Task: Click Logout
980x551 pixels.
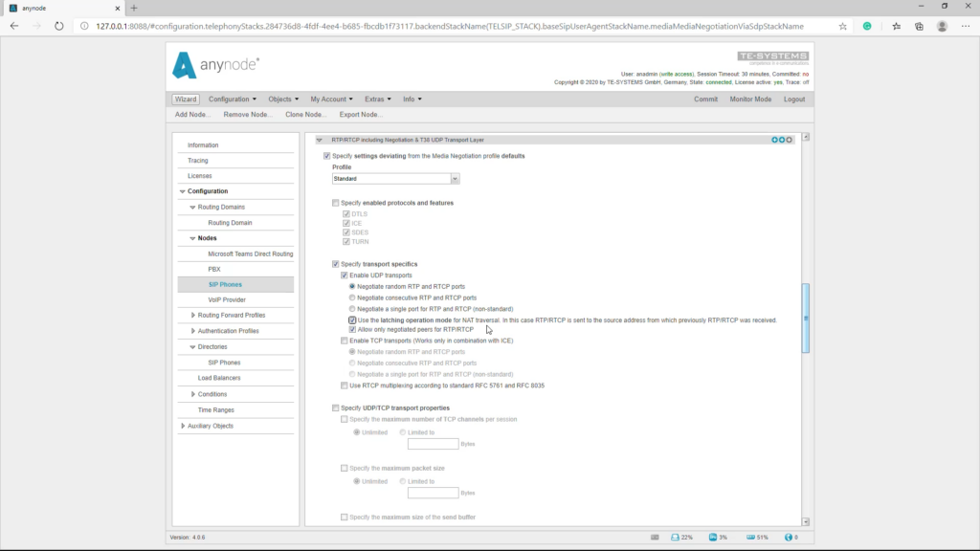Action: (x=794, y=99)
